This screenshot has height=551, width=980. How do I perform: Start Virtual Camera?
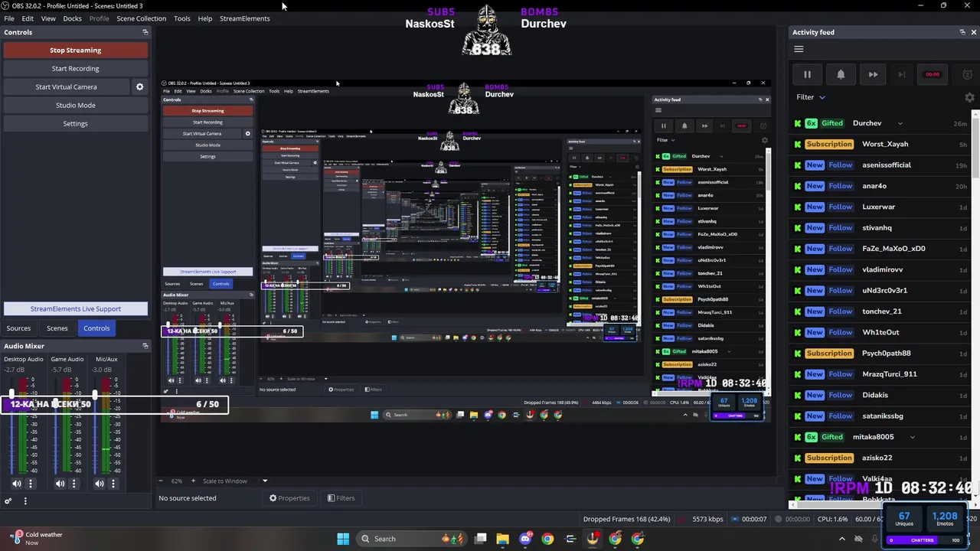(66, 86)
